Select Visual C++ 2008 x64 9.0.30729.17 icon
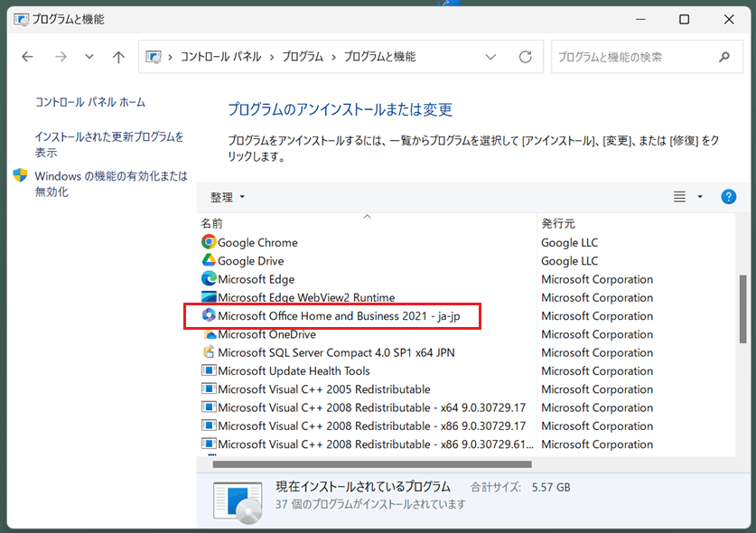 [209, 407]
